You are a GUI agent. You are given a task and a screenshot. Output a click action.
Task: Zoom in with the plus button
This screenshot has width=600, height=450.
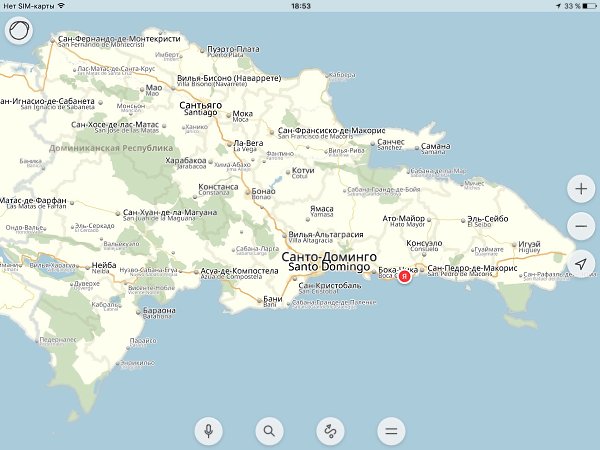pos(581,188)
